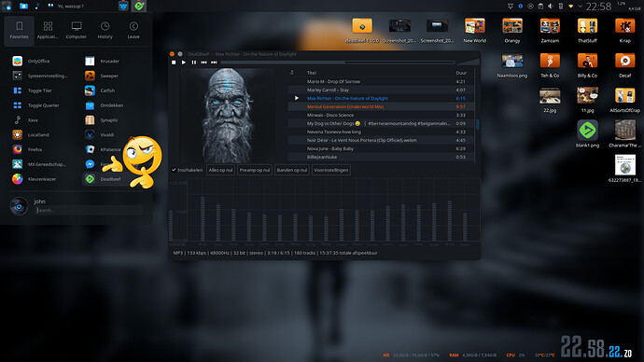Image resolution: width=644 pixels, height=362 pixels.
Task: Click the Alles op nul button
Action: point(220,170)
